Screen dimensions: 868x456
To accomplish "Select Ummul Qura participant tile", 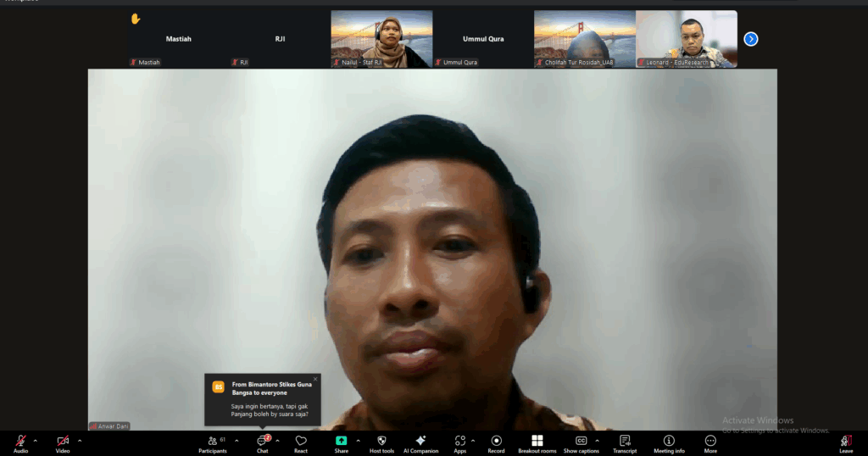I will (x=483, y=39).
